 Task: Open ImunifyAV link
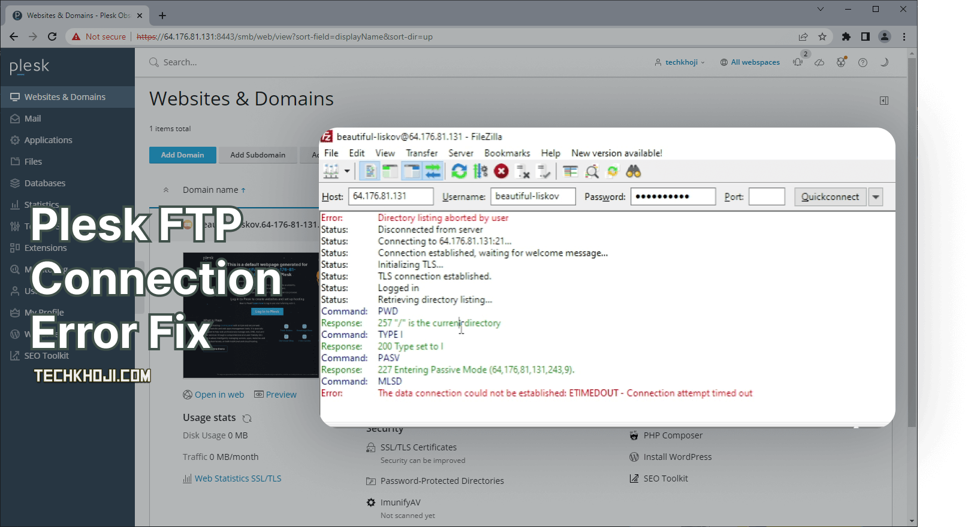400,502
